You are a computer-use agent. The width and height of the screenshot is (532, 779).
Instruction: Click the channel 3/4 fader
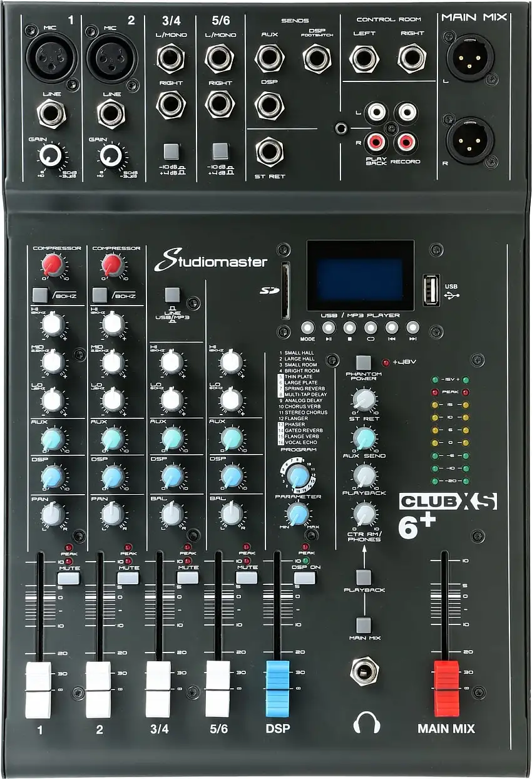point(158,689)
